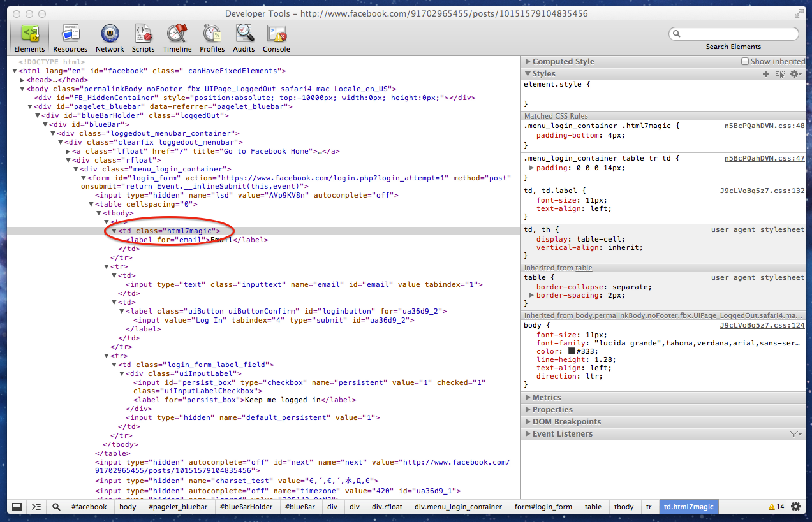The width and height of the screenshot is (812, 522).
Task: Select the lfloat Facebook Home anchor node
Action: tap(206, 151)
